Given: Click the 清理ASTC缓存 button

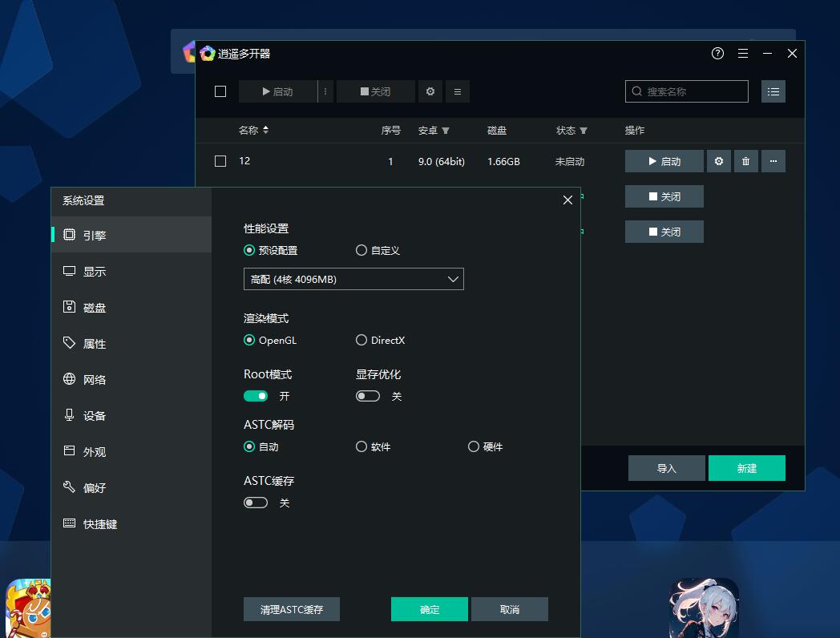Looking at the screenshot, I should pos(292,609).
